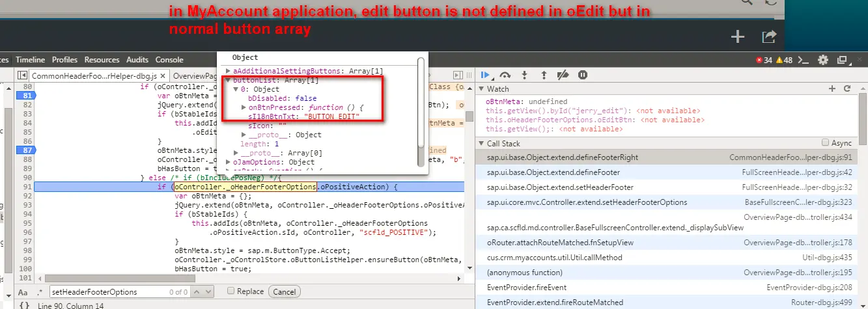Toggle regex search option
The width and height of the screenshot is (868, 309).
(40, 292)
